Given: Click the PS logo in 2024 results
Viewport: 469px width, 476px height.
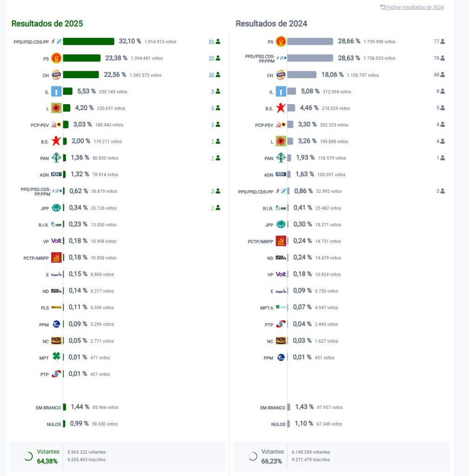Looking at the screenshot, I should point(281,41).
